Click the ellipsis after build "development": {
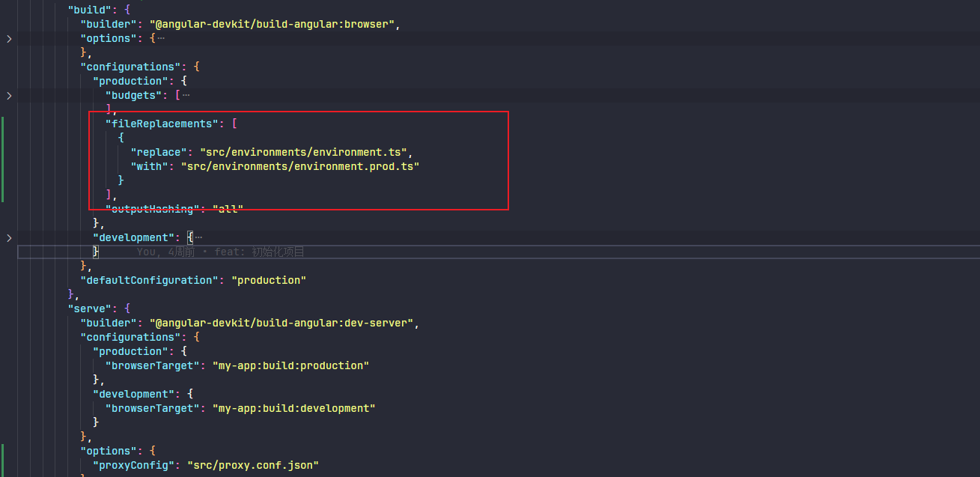 tap(198, 237)
